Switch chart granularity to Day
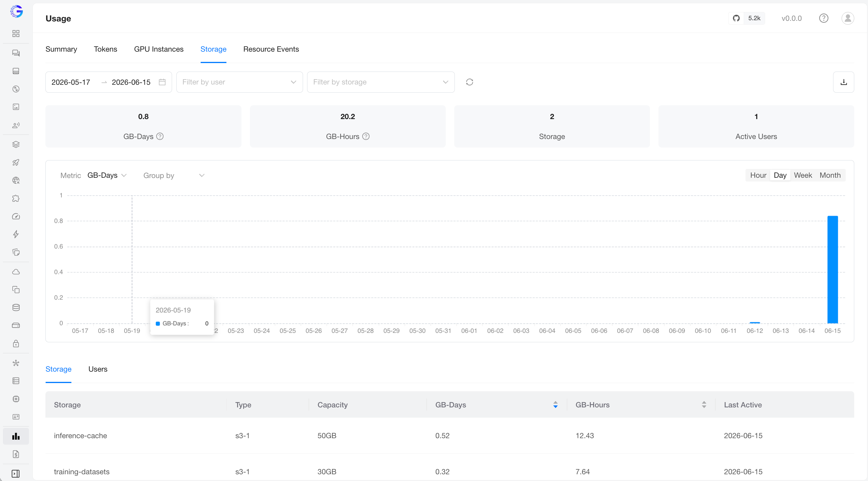868x481 pixels. pyautogui.click(x=780, y=175)
